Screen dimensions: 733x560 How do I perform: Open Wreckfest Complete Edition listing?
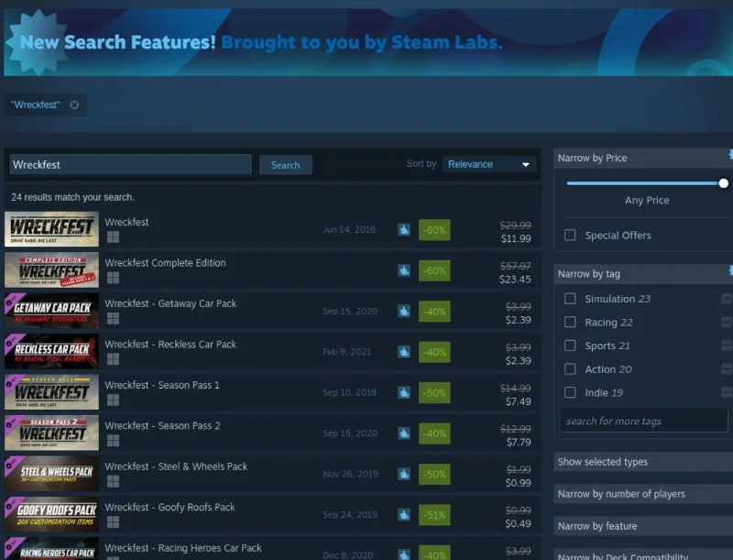272,269
